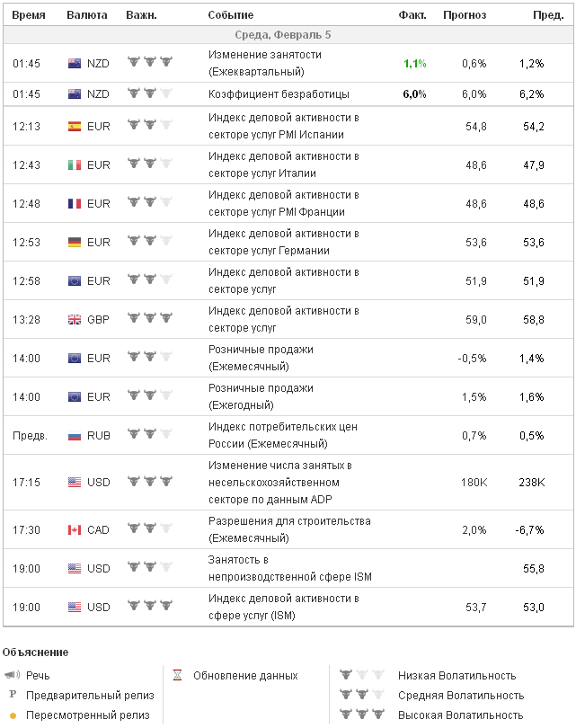Click the "Среда, Февраль 5" date bar
The height and width of the screenshot is (728, 576).
coord(288,35)
